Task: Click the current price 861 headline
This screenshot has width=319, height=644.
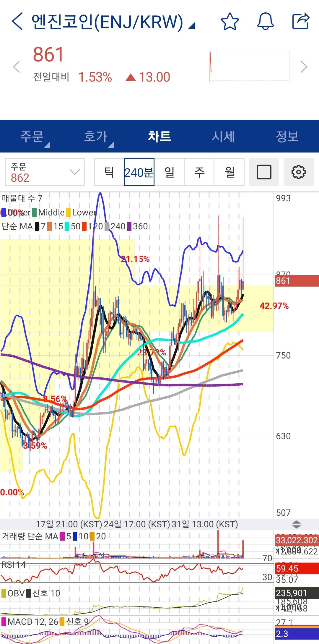Action: click(x=48, y=55)
